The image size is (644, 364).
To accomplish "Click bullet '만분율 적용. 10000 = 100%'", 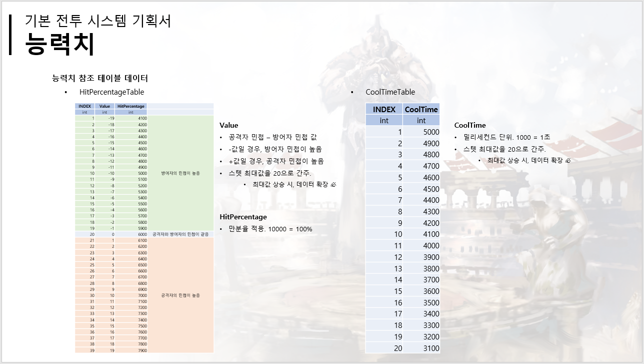I will click(270, 229).
